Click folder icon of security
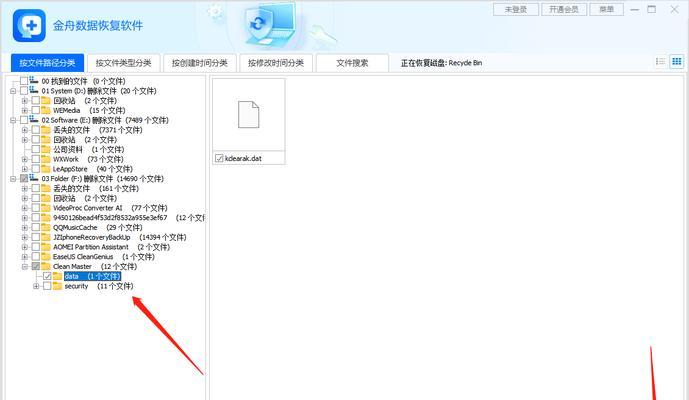The image size is (689, 400). (58, 286)
